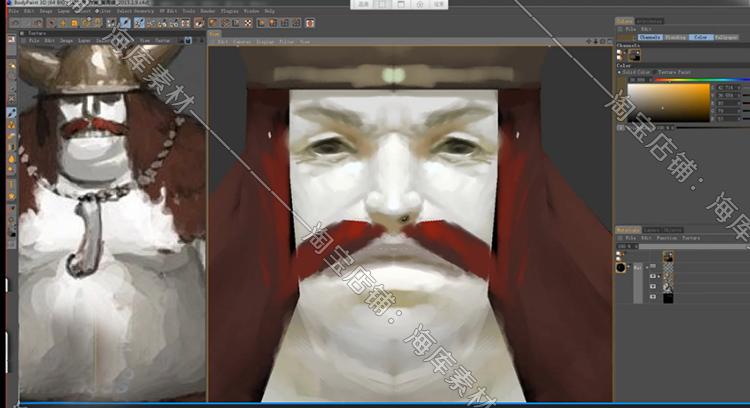The image size is (750, 408).
Task: Open the Display menu in the View panel
Action: pos(265,42)
